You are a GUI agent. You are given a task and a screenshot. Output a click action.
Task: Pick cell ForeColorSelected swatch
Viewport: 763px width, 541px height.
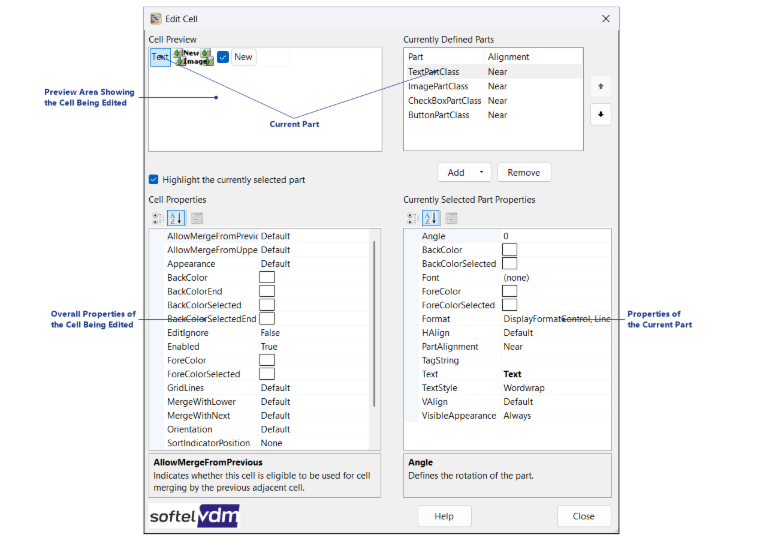267,374
